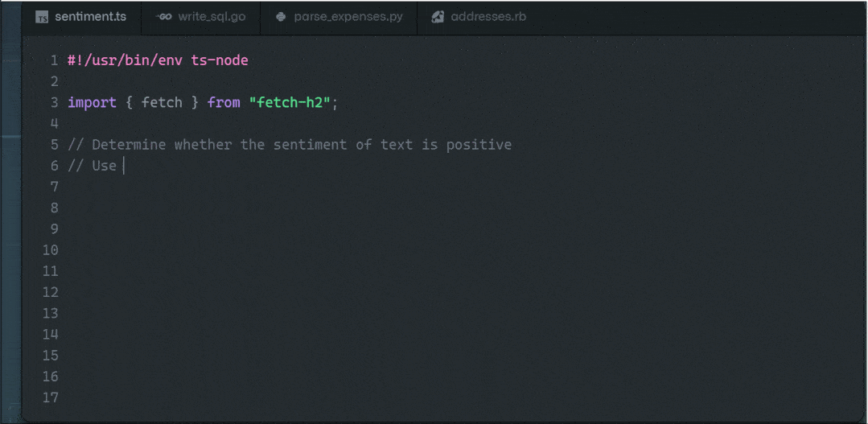Click the "fetch-h2" string in the import

click(x=290, y=102)
